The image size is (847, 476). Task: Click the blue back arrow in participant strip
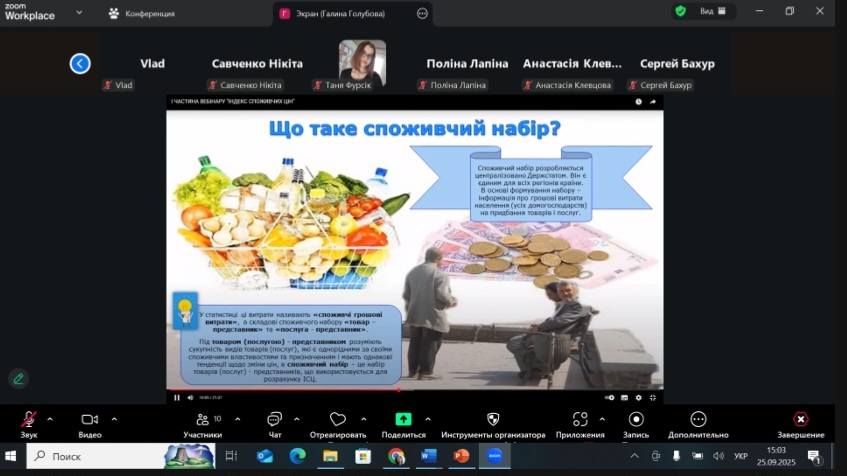coord(80,64)
